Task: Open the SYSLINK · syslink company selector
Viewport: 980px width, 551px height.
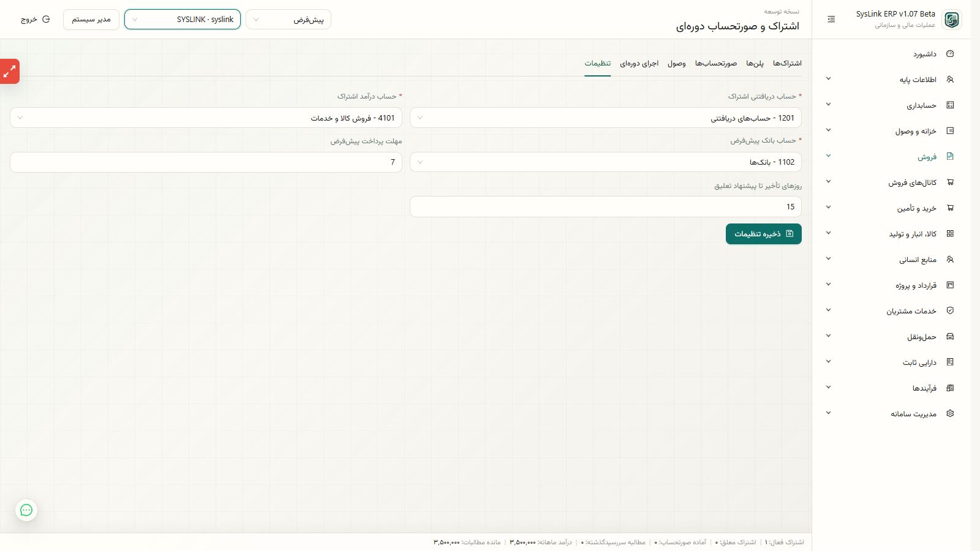Action: (183, 20)
